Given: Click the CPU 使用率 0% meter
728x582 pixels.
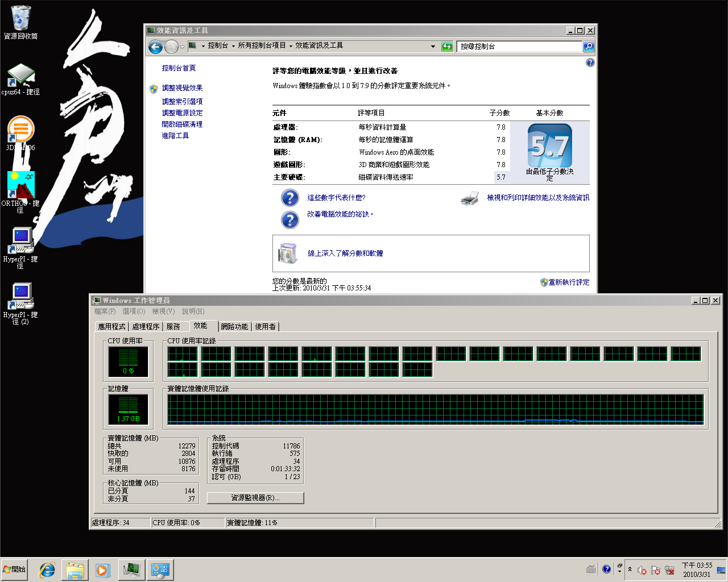Looking at the screenshot, I should coord(129,362).
